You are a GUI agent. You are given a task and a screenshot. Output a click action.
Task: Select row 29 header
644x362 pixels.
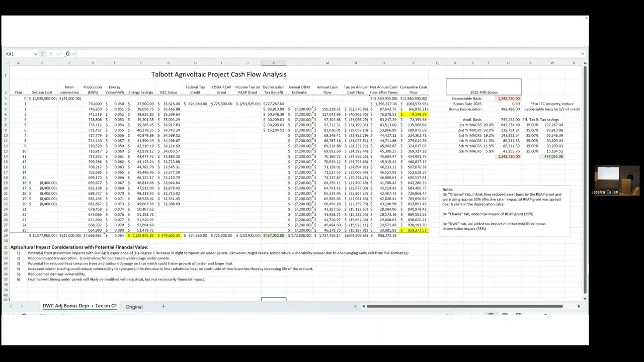(6, 235)
